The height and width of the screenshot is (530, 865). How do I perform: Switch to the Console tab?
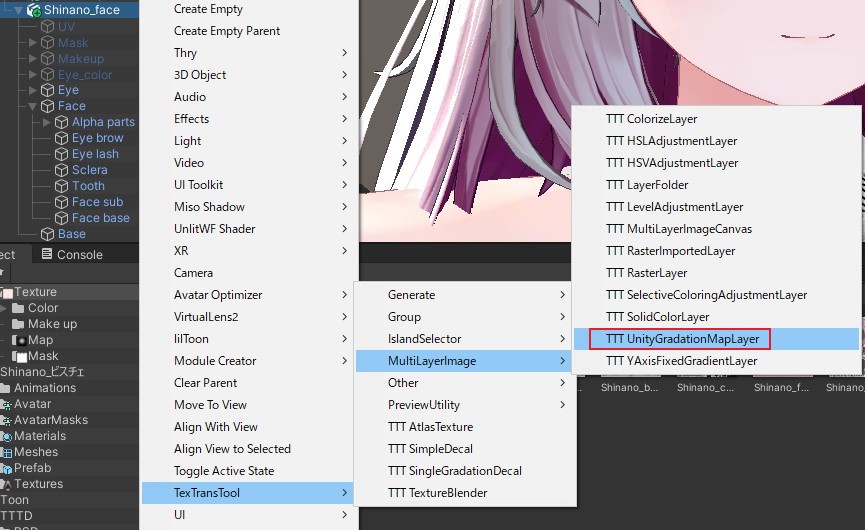tap(73, 254)
